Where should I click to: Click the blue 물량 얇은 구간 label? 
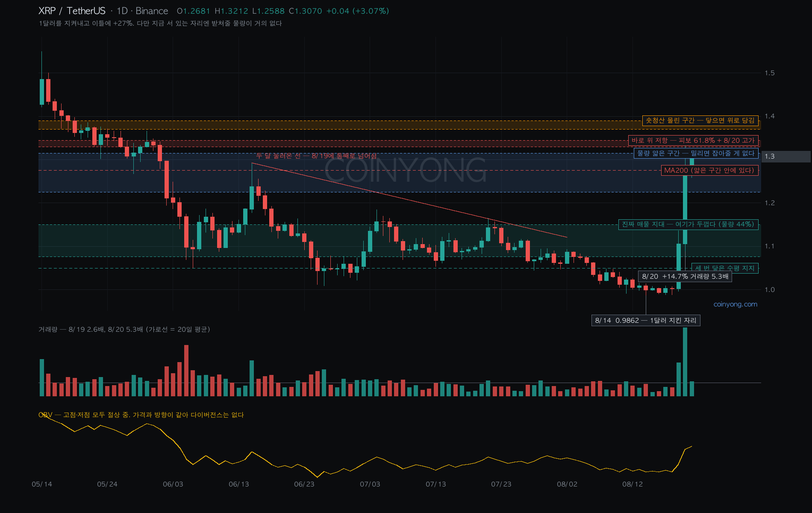coord(696,153)
